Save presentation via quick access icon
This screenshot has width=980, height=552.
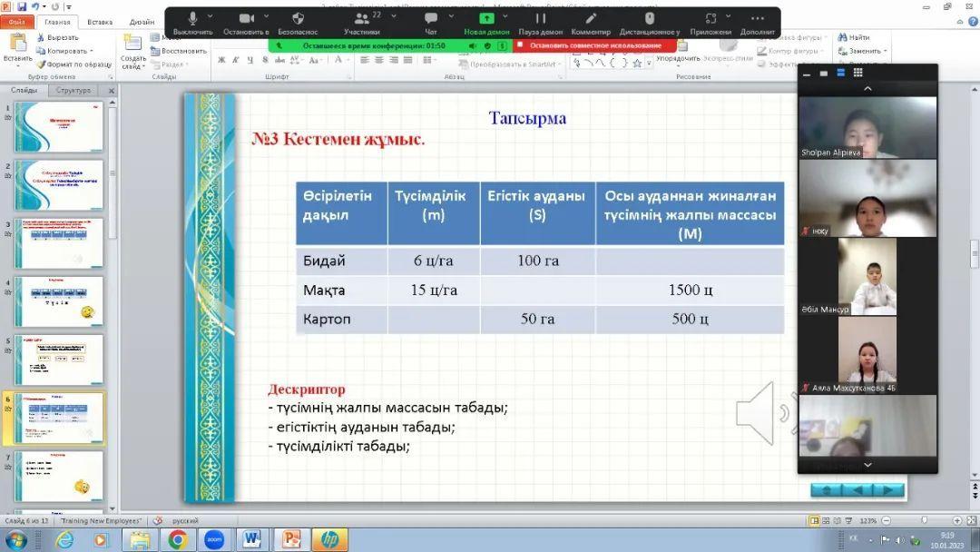click(x=22, y=7)
